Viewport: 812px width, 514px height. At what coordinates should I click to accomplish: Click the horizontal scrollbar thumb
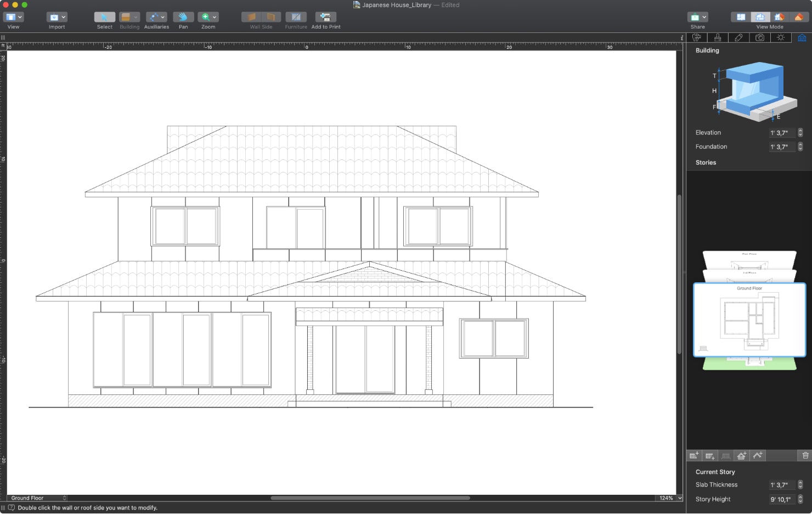tap(370, 498)
